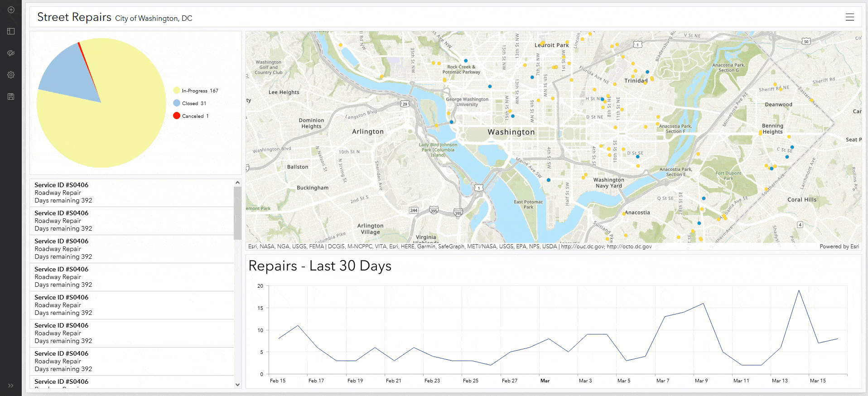Click the 'Repairs - Last 30 Days' chart title
Image resolution: width=868 pixels, height=396 pixels.
320,266
